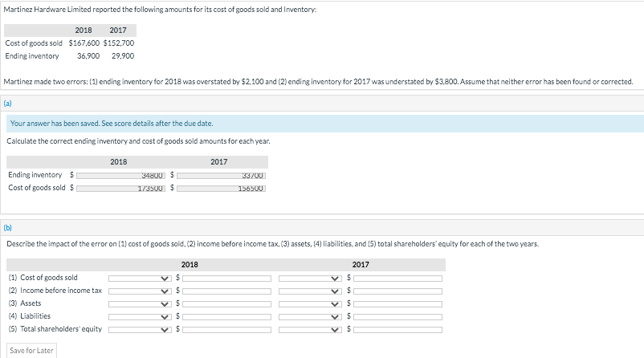The image size is (644, 358).
Task: Click 2017 Ending inventory field showing 33700
Action: point(222,176)
